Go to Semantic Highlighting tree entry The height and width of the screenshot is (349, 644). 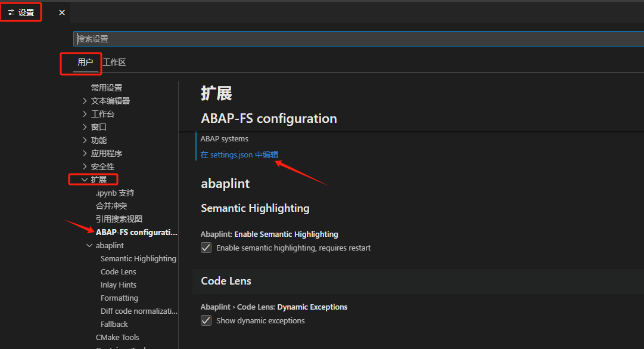(138, 258)
